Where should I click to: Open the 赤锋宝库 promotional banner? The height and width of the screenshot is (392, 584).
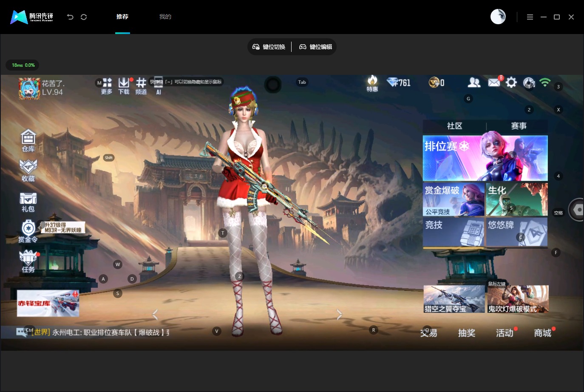pos(48,303)
